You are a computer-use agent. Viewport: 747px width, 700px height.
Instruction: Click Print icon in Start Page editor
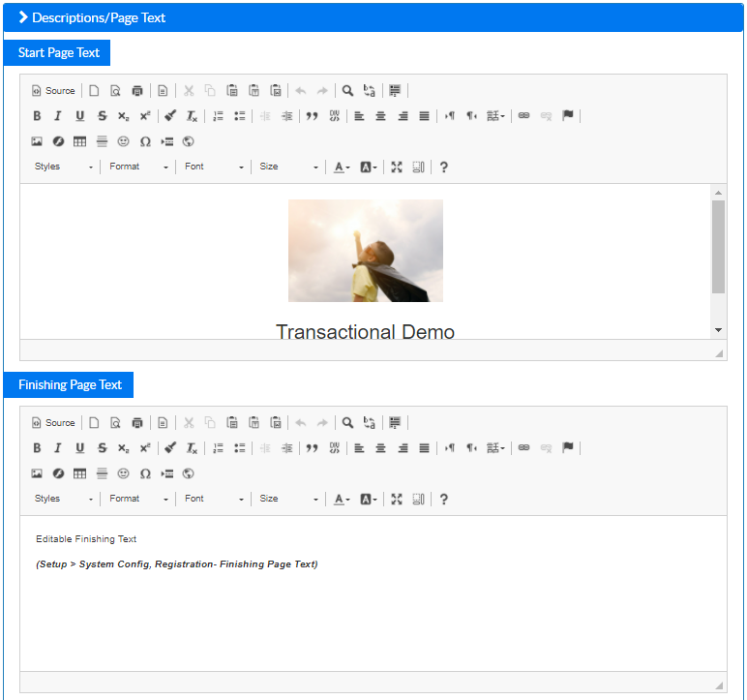[137, 91]
